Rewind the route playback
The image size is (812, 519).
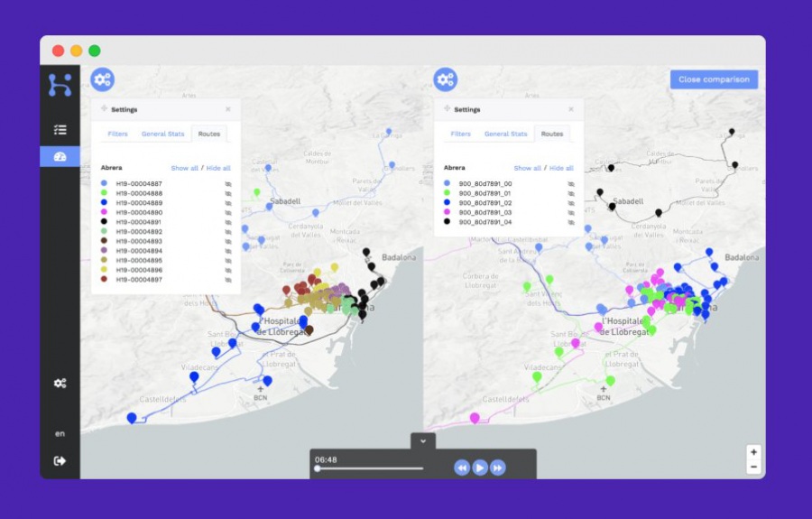(x=462, y=468)
